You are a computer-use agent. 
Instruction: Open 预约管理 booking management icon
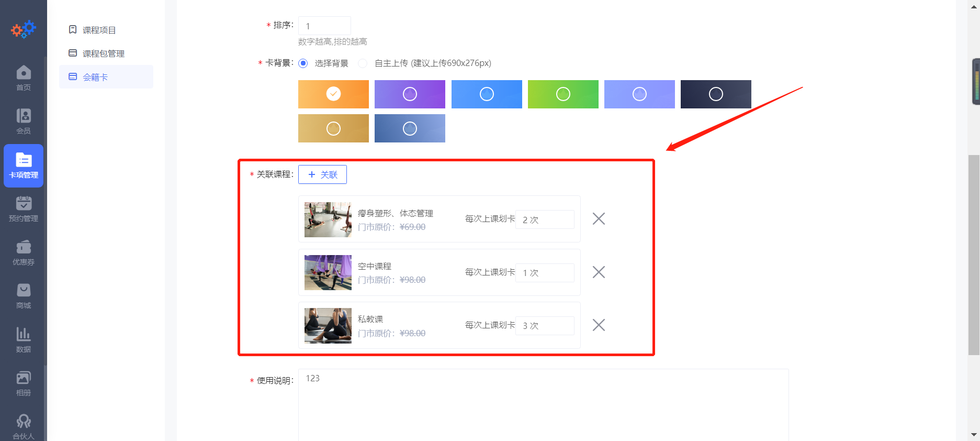tap(24, 208)
